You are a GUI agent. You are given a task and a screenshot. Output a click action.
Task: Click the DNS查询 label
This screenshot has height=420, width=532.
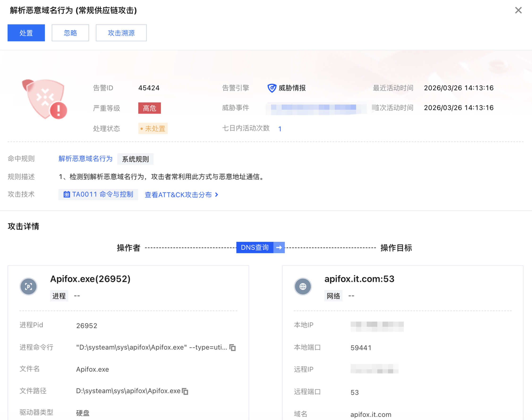click(255, 247)
